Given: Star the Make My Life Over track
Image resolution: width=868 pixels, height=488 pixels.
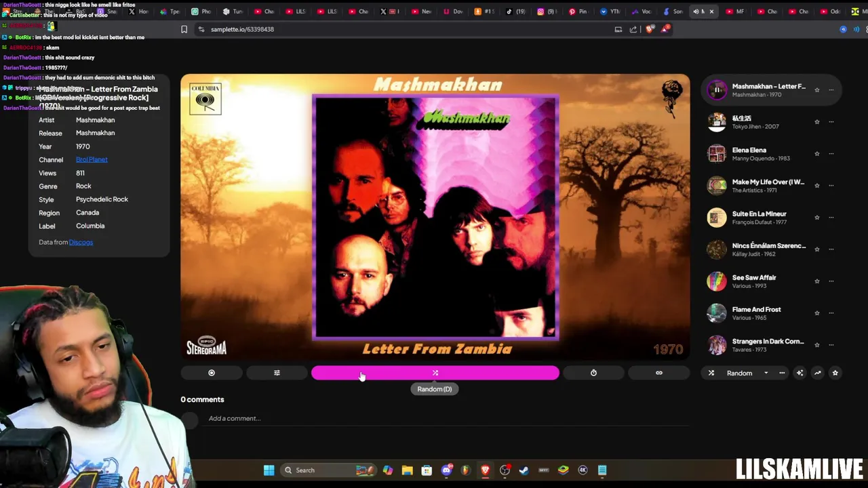Looking at the screenshot, I should 816,186.
